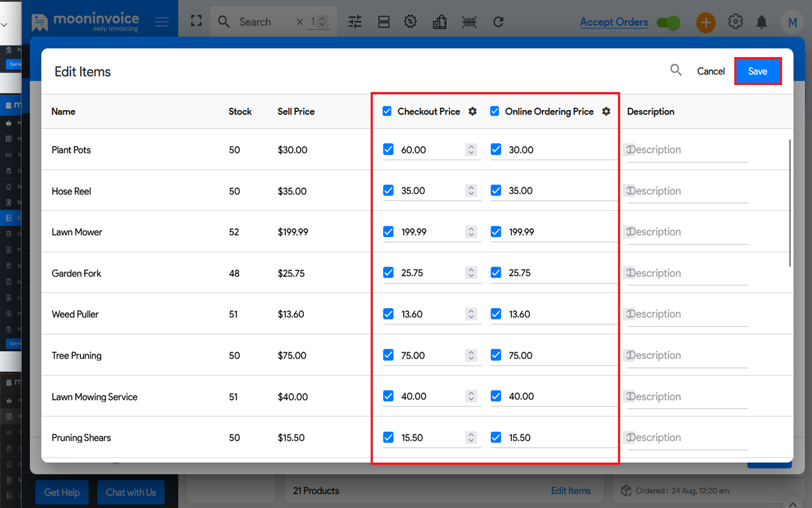Uncheck Plant Pots checkout price checkbox
Screen dimensions: 812x508
click(389, 150)
